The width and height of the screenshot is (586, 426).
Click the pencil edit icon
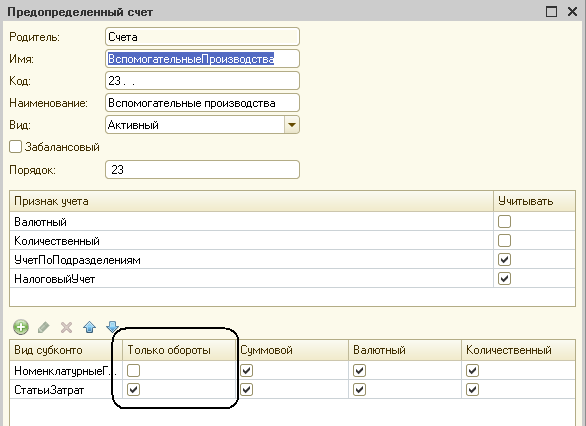[44, 327]
